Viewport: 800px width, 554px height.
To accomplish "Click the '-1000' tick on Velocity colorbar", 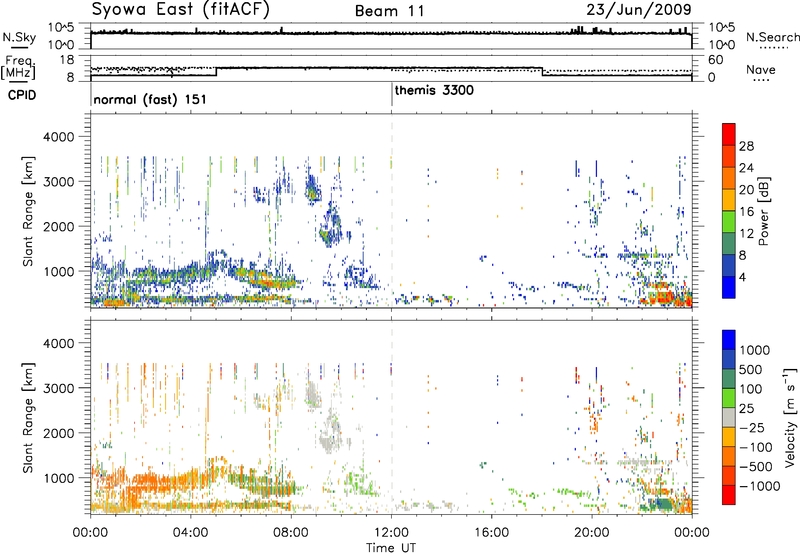I will (759, 486).
